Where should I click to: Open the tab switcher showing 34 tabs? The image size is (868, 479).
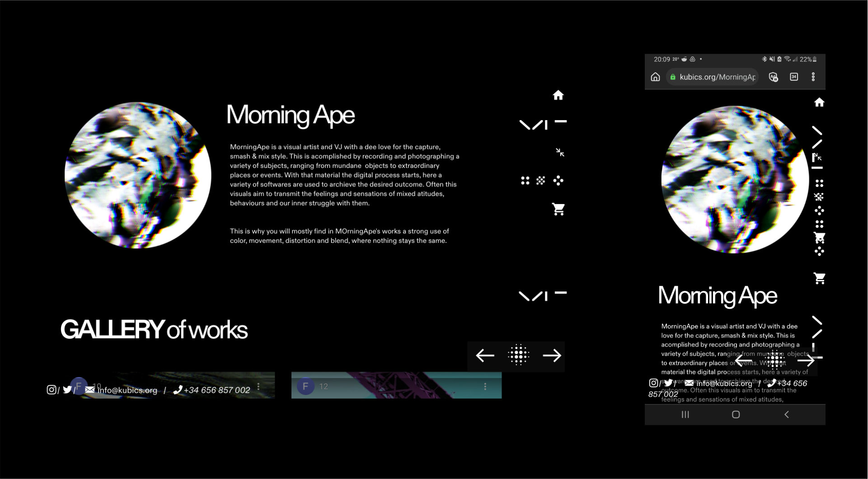click(x=794, y=77)
